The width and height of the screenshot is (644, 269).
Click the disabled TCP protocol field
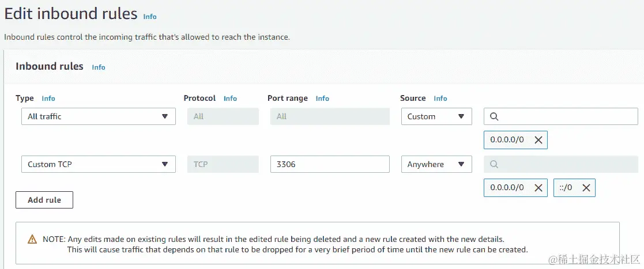(x=223, y=164)
